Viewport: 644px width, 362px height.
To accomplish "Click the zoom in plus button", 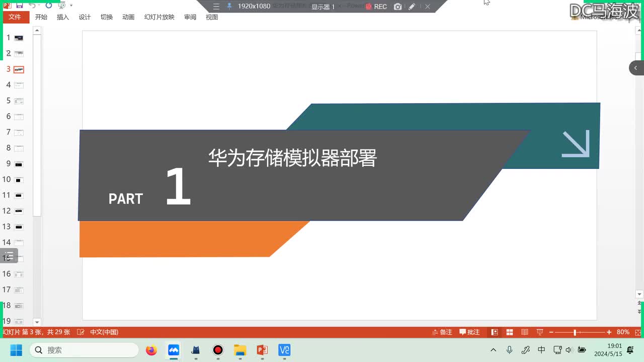I will 609,332.
